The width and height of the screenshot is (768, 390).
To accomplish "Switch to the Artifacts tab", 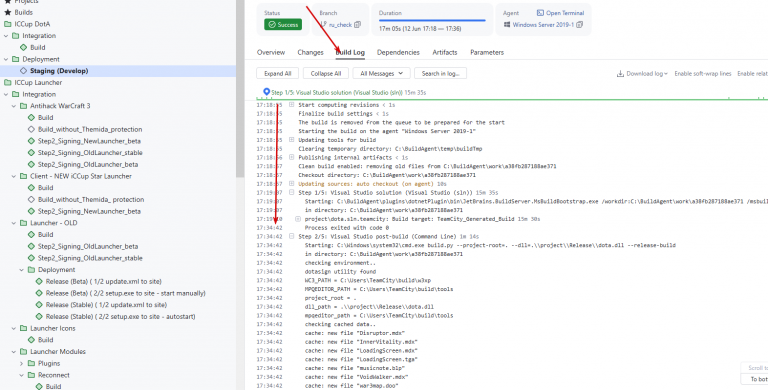I will pos(445,52).
